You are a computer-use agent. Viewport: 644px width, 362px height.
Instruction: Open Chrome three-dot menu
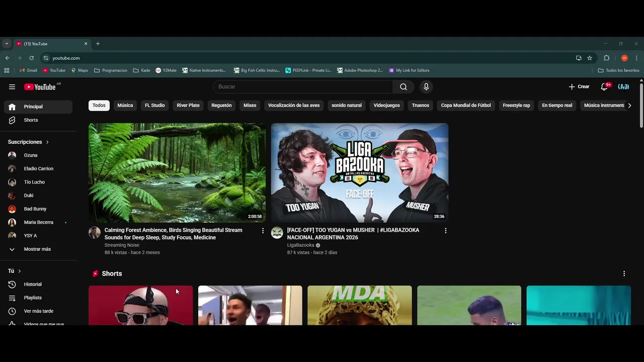[636, 58]
